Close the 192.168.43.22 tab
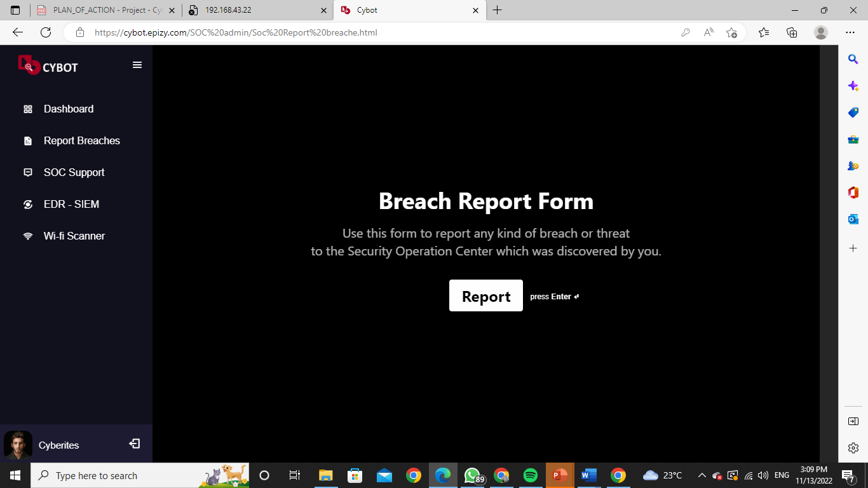 coord(324,10)
